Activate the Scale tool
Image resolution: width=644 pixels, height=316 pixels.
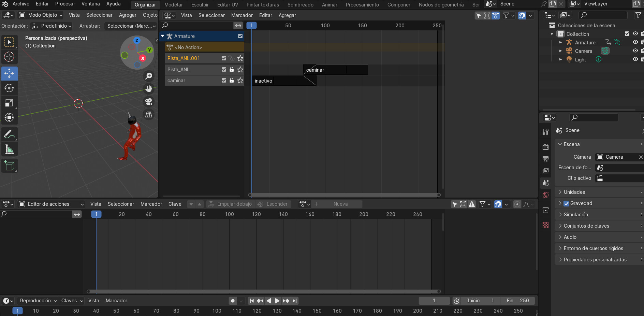(9, 102)
